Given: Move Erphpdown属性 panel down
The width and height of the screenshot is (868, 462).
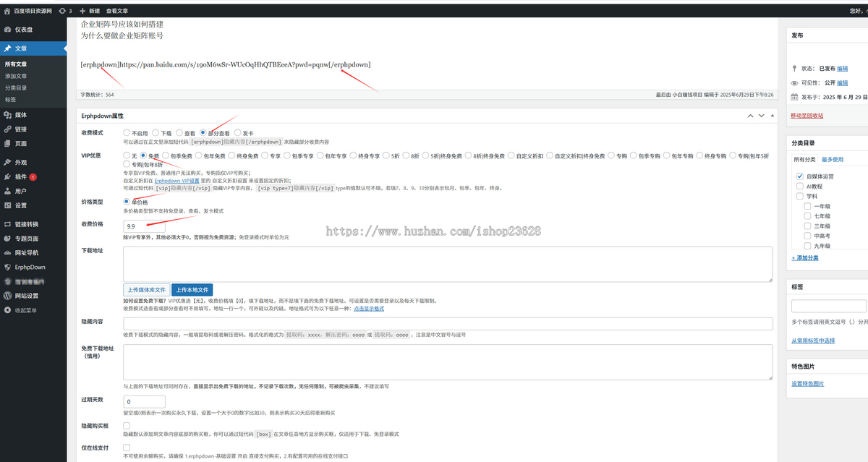Looking at the screenshot, I should pos(762,116).
